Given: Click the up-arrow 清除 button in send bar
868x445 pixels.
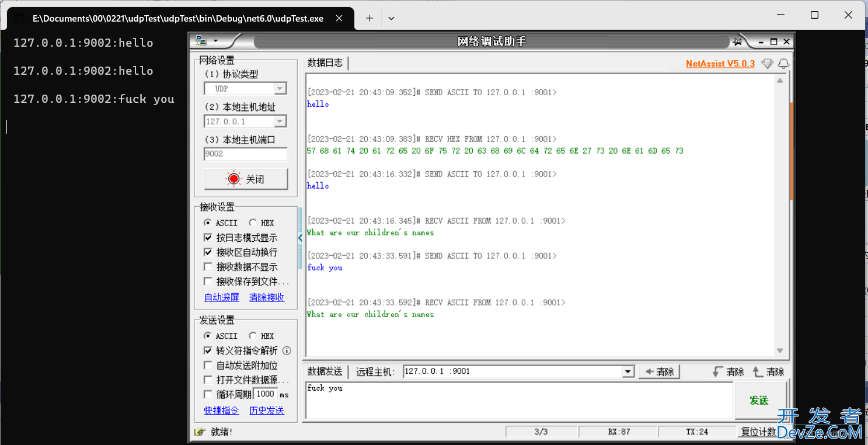Looking at the screenshot, I should click(x=768, y=372).
